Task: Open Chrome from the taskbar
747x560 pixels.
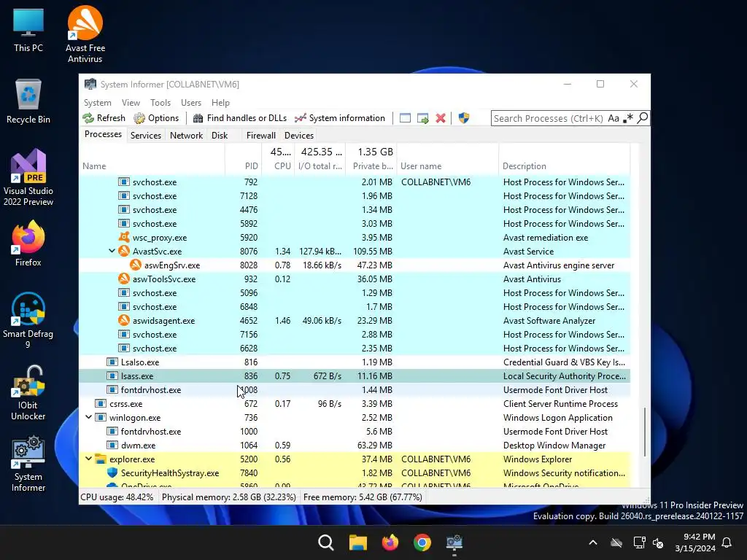Action: click(422, 542)
